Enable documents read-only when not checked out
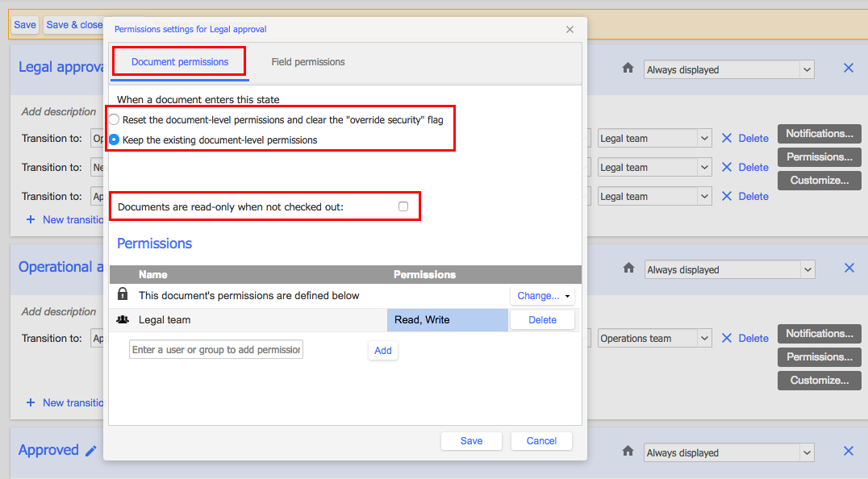This screenshot has width=868, height=479. click(403, 206)
